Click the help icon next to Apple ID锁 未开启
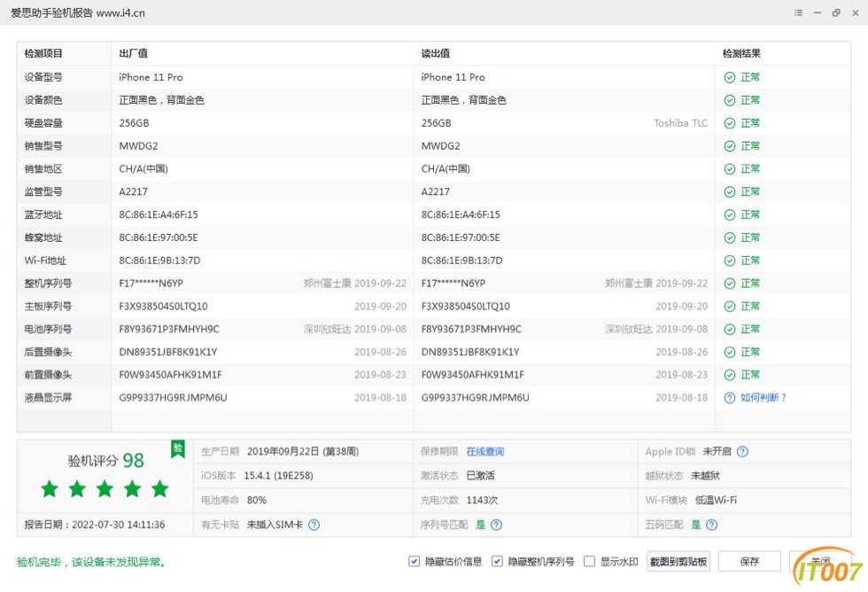Screen dimensions: 868x592 tap(742, 451)
